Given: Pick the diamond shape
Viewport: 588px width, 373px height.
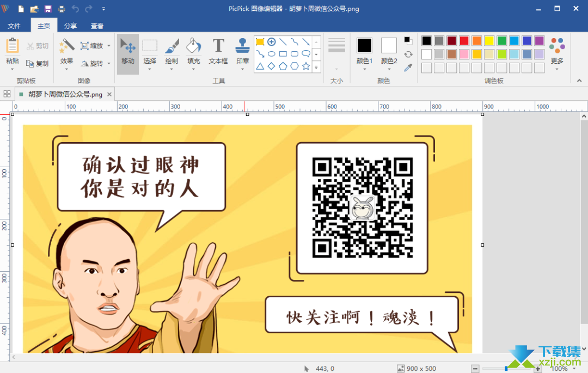Looking at the screenshot, I should (x=272, y=66).
